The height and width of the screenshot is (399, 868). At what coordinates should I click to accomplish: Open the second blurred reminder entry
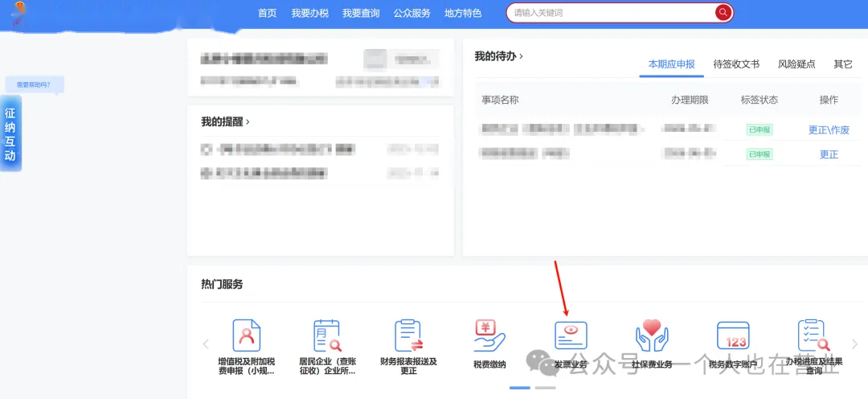tap(320, 174)
